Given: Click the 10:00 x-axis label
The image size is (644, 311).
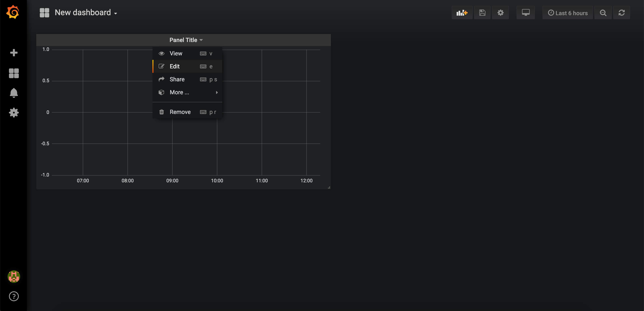Looking at the screenshot, I should tap(217, 181).
